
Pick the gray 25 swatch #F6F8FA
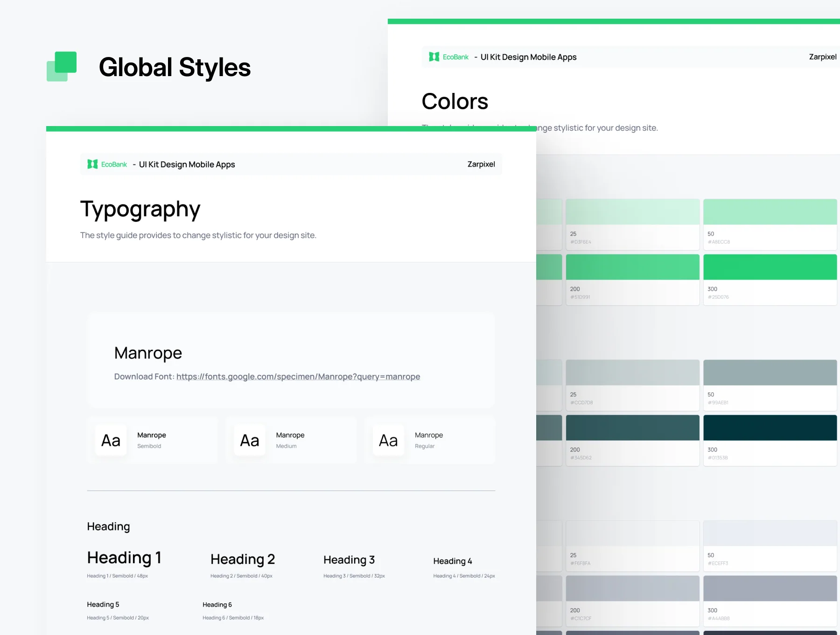(x=633, y=546)
